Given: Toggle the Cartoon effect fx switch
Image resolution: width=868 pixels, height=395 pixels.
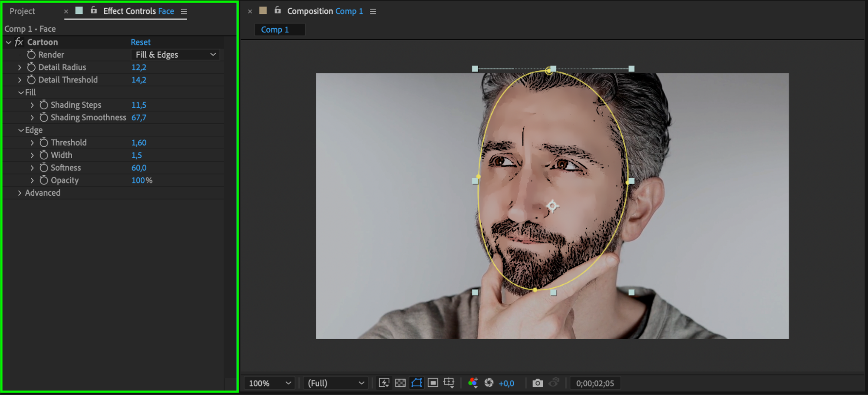Looking at the screenshot, I should pos(19,42).
